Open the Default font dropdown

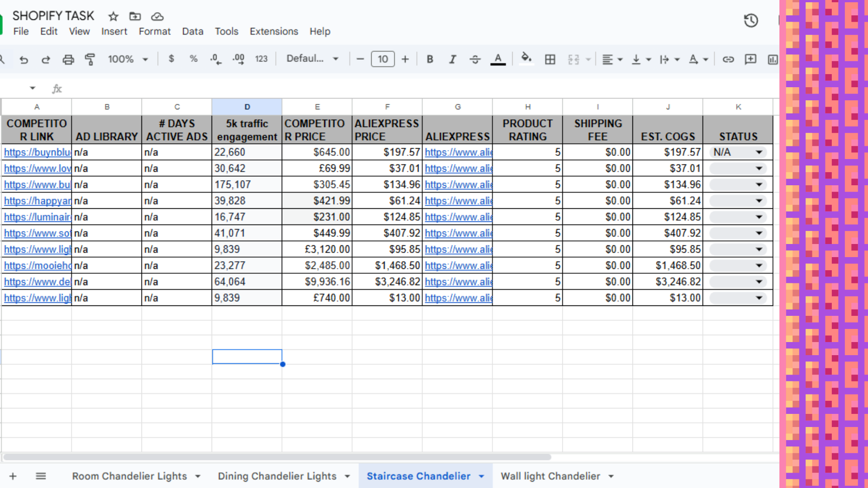tap(312, 59)
